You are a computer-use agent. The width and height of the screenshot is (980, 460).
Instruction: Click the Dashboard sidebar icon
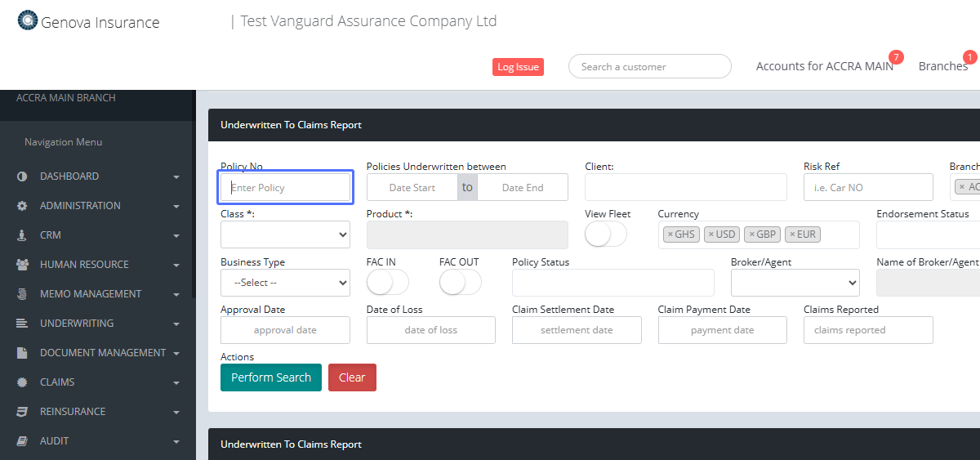(22, 176)
